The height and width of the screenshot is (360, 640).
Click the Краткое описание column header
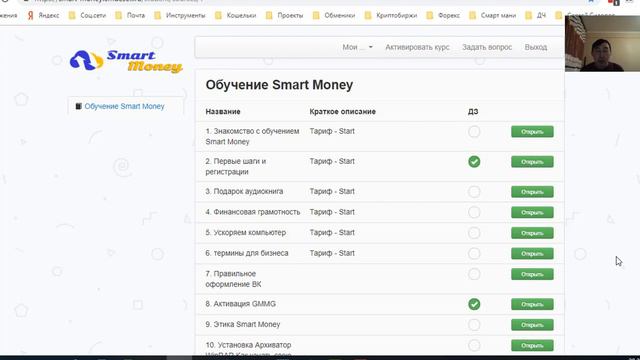[342, 111]
